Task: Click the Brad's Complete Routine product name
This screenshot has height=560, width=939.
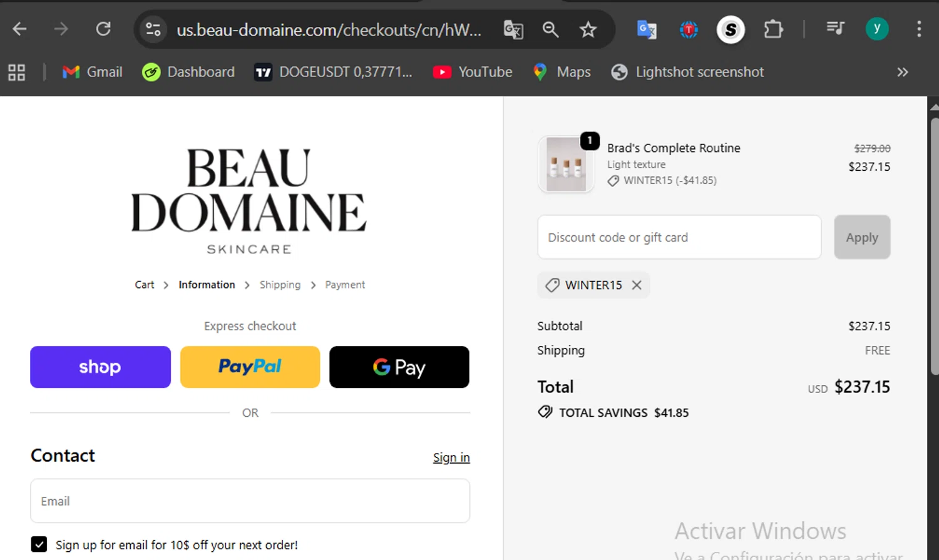Action: tap(674, 148)
